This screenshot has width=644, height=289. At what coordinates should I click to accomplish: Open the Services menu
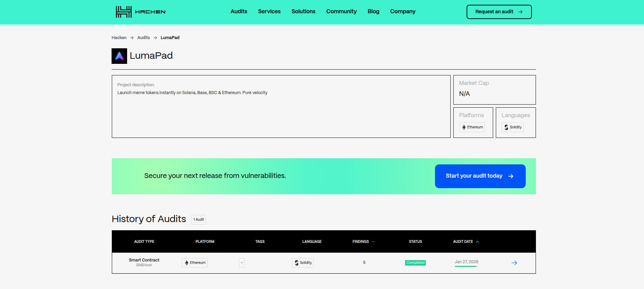(269, 11)
